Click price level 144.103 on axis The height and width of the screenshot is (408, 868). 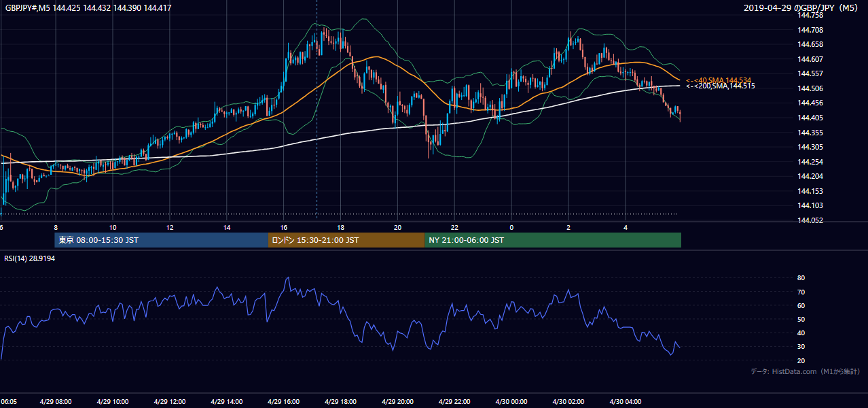(811, 205)
